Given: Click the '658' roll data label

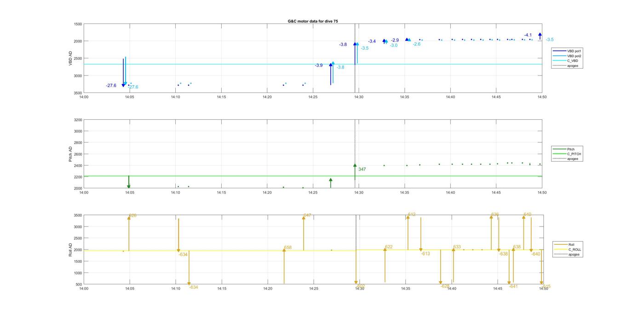Looking at the screenshot, I should (x=288, y=248).
